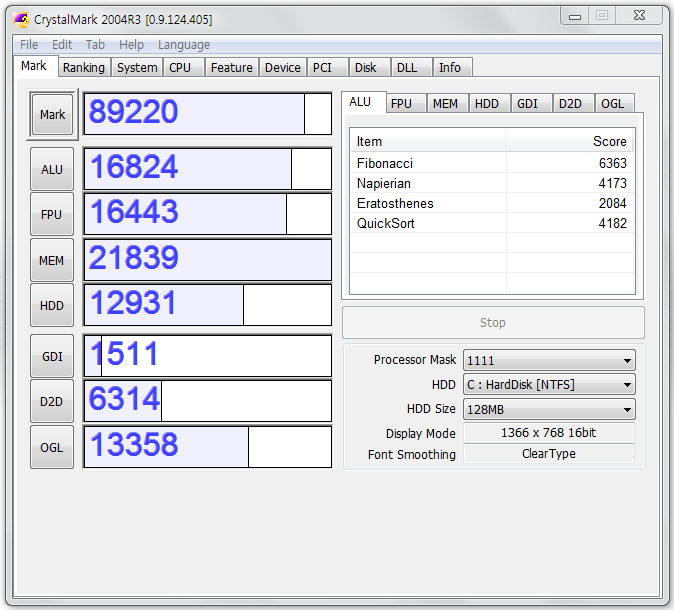Screen dimensions: 674x610
Task: Click the MEM score bar 21839
Action: 208,260
